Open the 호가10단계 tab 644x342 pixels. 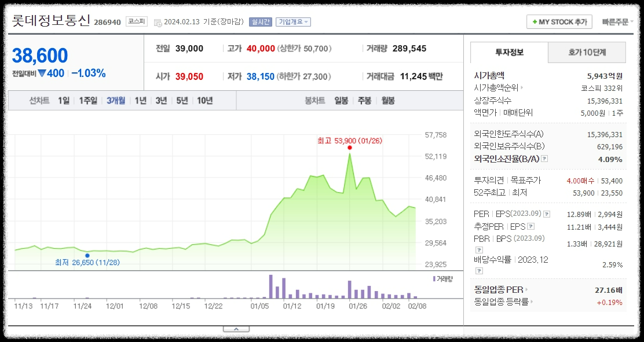(x=587, y=53)
